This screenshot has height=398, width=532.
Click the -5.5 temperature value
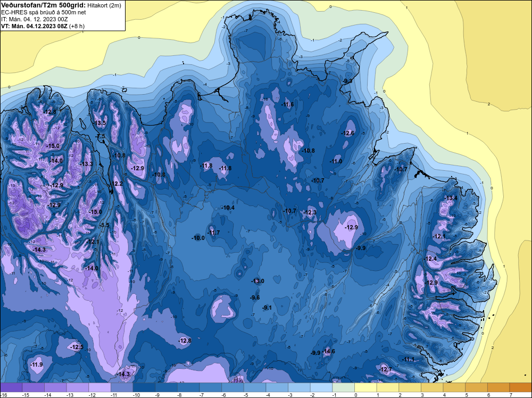point(104,225)
